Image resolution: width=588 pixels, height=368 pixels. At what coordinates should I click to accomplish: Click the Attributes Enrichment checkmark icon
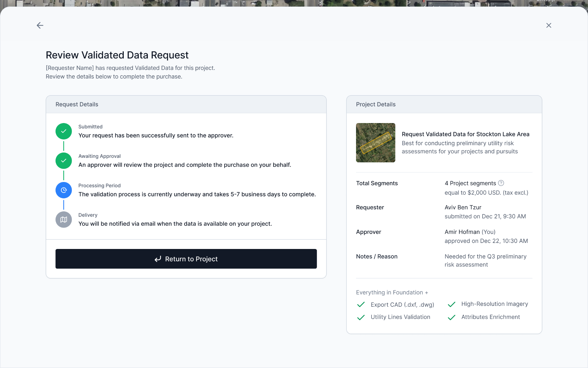click(x=451, y=317)
